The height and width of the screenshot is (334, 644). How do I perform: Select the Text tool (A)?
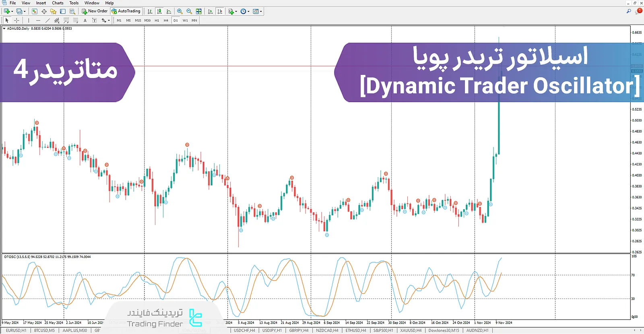pyautogui.click(x=85, y=20)
